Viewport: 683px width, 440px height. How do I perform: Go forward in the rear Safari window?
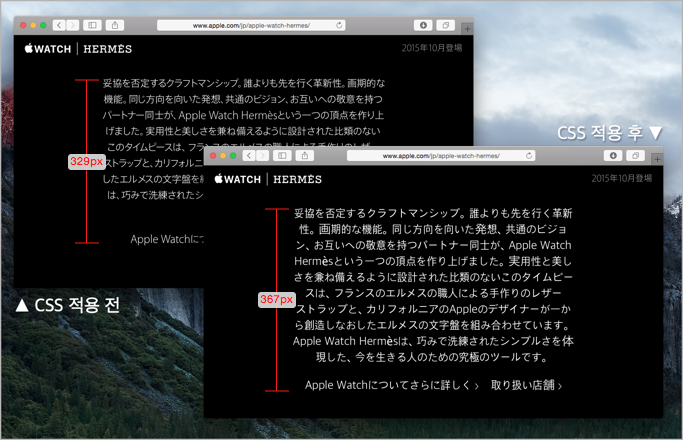pyautogui.click(x=73, y=25)
